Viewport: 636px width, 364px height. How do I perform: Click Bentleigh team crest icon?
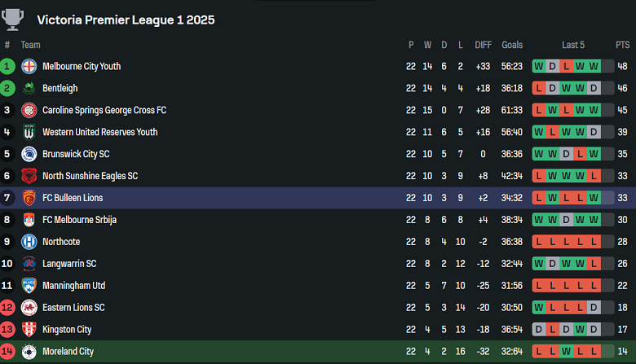click(29, 88)
